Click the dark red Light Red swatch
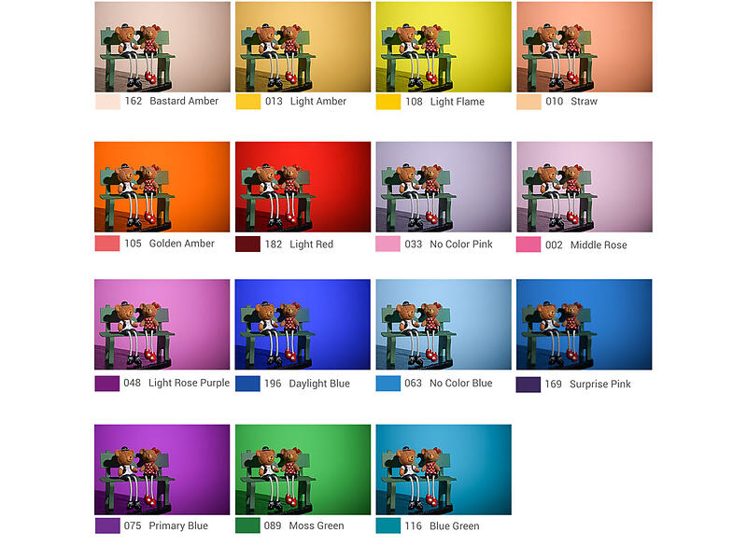 click(x=247, y=244)
